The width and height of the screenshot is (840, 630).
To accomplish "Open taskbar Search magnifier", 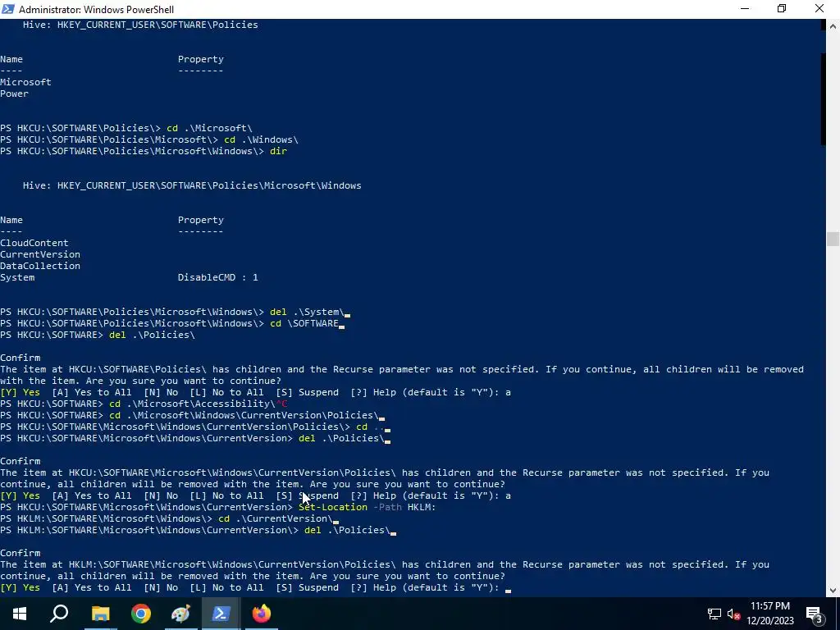I will point(59,614).
